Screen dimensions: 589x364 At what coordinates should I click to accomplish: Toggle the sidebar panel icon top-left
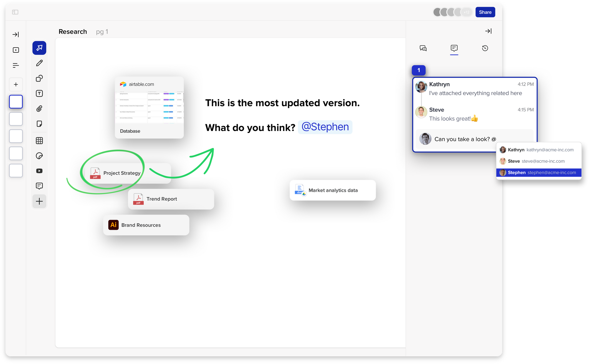(x=15, y=12)
